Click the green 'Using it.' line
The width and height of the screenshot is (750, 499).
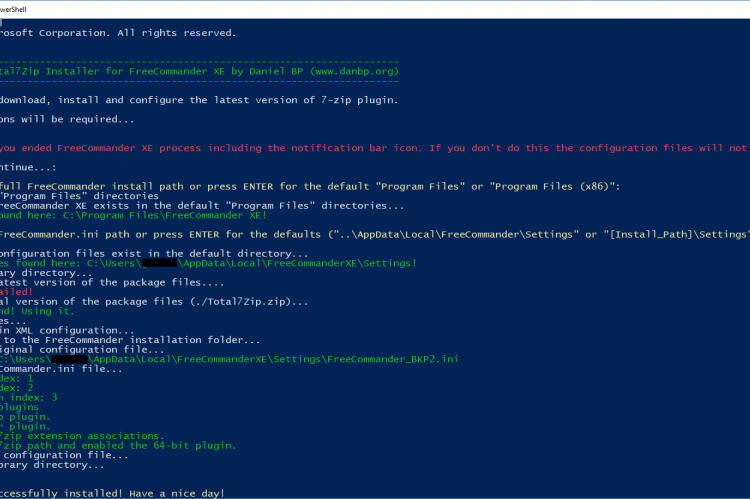tap(37, 311)
